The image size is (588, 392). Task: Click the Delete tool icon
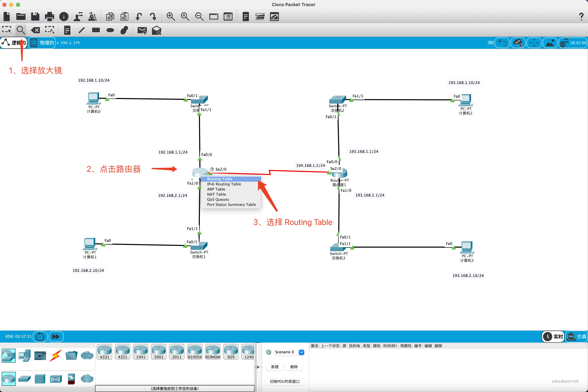pos(35,30)
